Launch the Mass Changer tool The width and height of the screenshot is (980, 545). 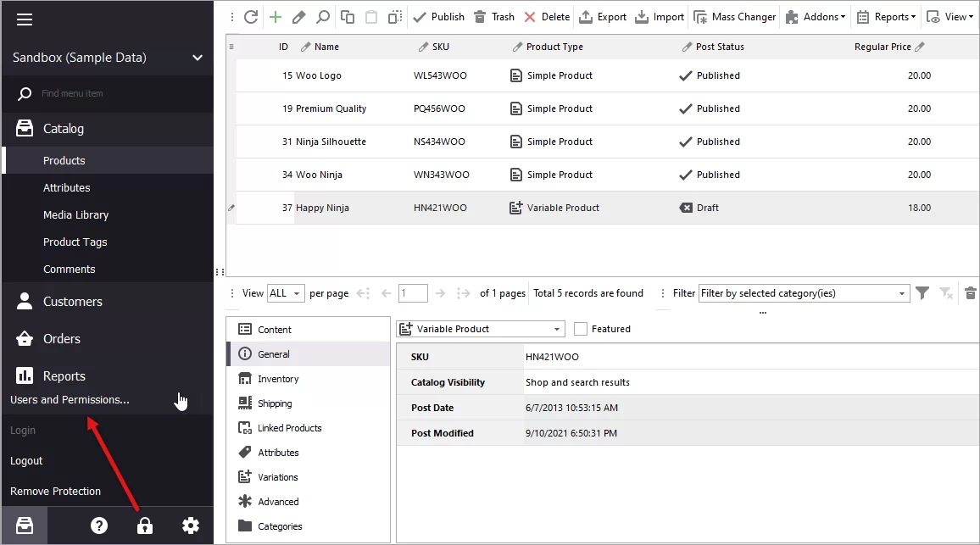coord(734,16)
